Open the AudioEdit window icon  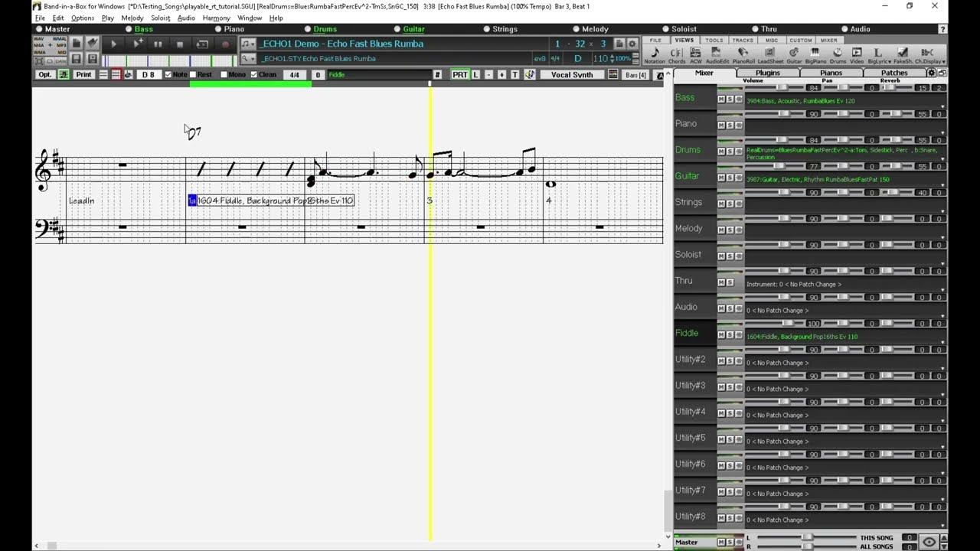717,56
